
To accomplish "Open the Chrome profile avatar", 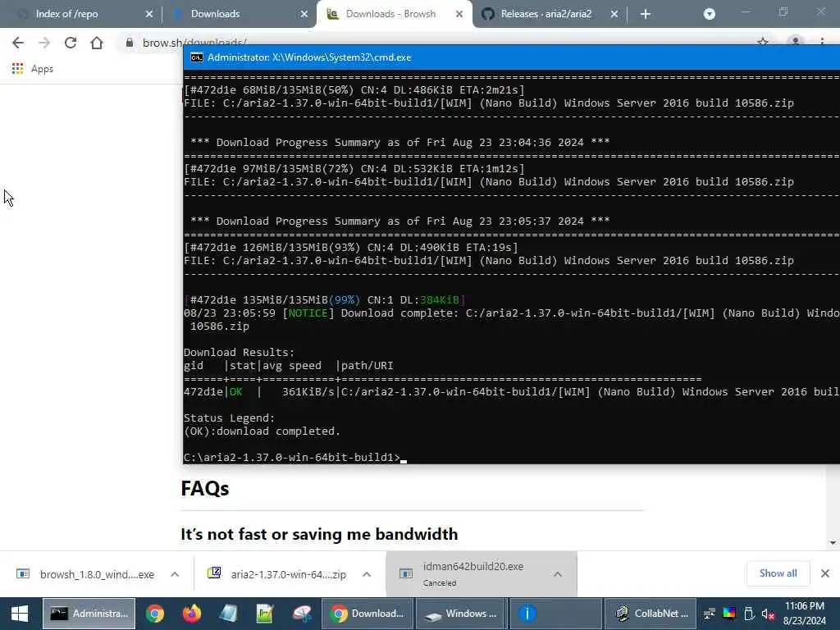I will (x=796, y=41).
